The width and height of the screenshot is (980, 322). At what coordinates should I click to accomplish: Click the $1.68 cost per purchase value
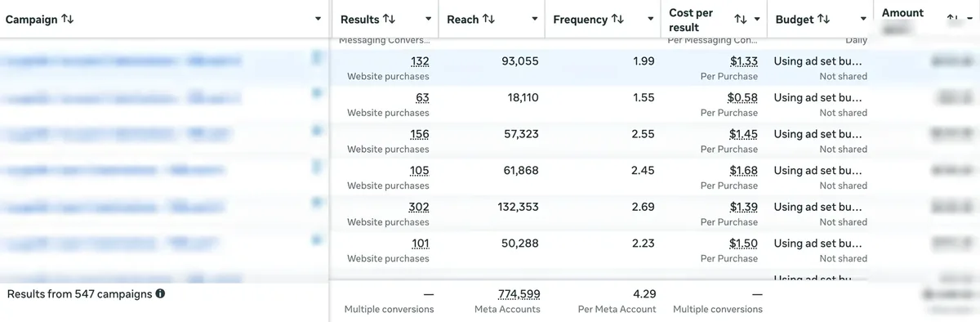coord(744,170)
